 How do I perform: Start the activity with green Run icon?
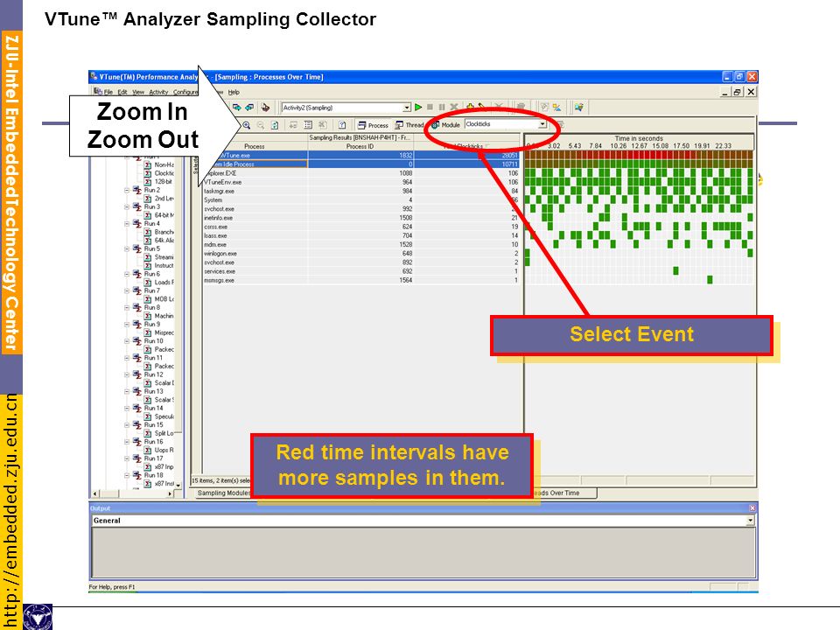tap(418, 107)
